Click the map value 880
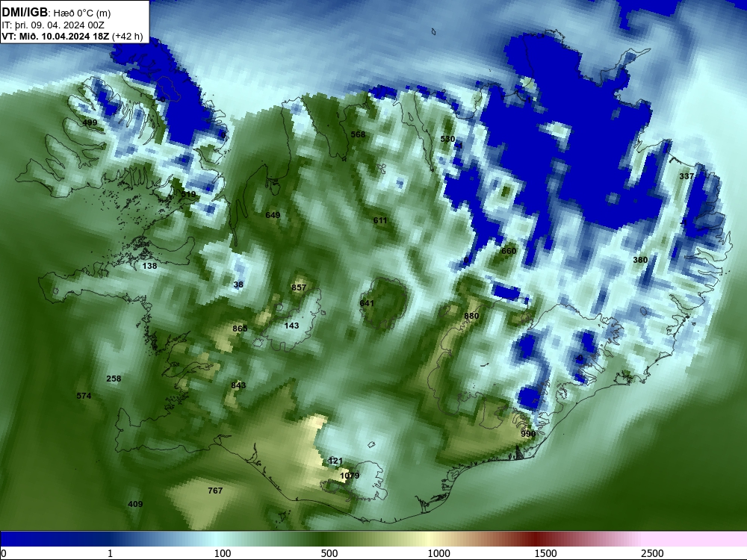Viewport: 747px width, 560px height. pos(471,316)
